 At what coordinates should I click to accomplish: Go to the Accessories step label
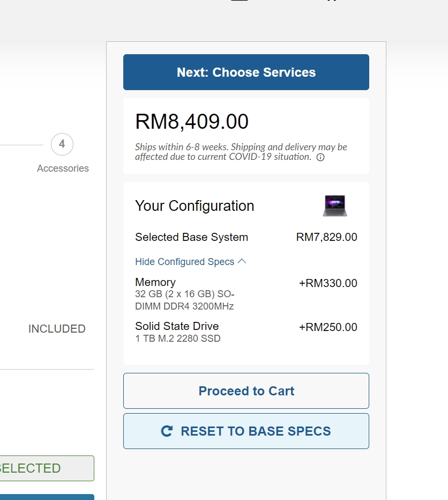pyautogui.click(x=63, y=168)
